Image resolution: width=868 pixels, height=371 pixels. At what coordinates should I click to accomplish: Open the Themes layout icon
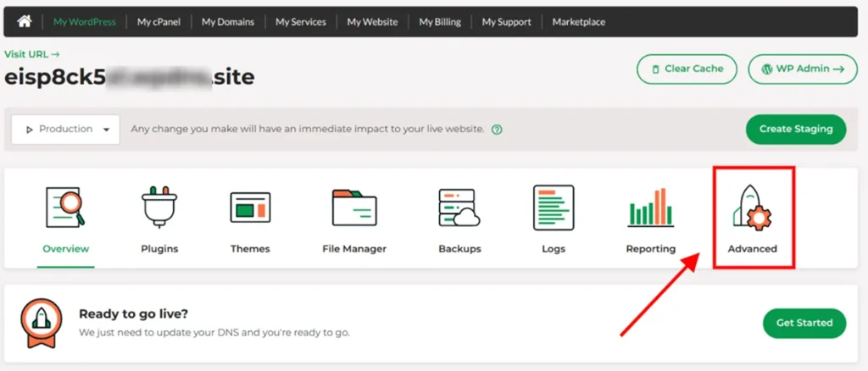coord(250,208)
